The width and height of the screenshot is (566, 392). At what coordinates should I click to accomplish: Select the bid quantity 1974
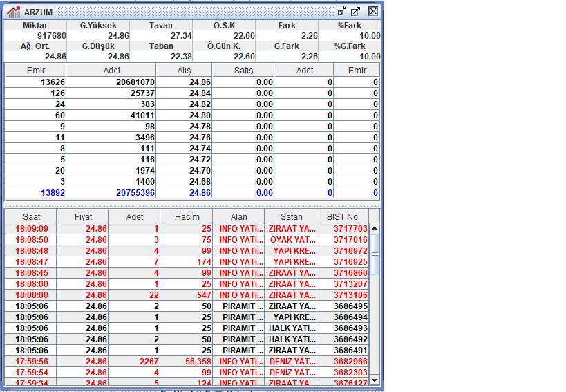[x=145, y=171]
